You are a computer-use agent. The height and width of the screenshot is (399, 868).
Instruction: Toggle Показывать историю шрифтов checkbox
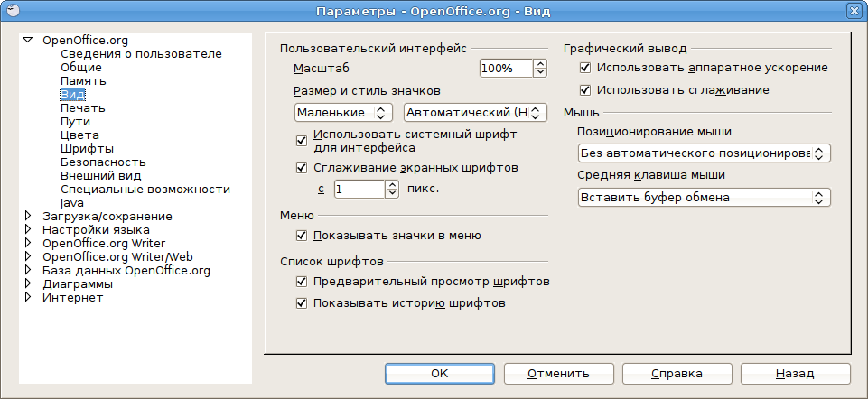pyautogui.click(x=302, y=304)
